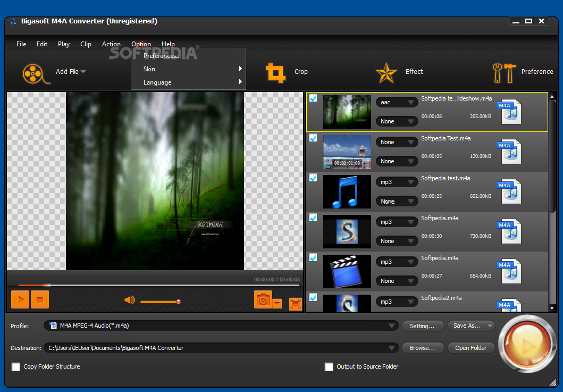This screenshot has width=563, height=392.
Task: Adjust the volume slider handle
Action: [x=179, y=302]
